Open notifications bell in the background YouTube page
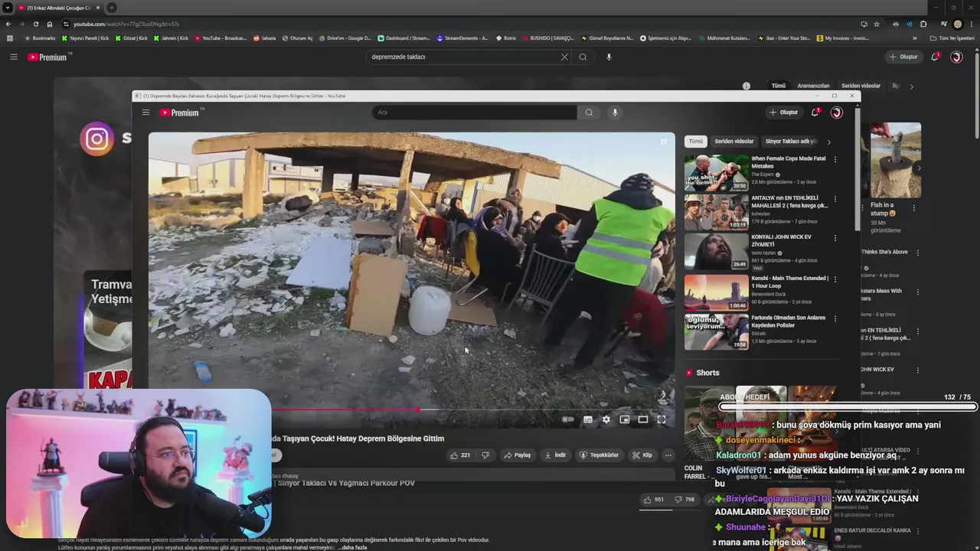 [935, 57]
